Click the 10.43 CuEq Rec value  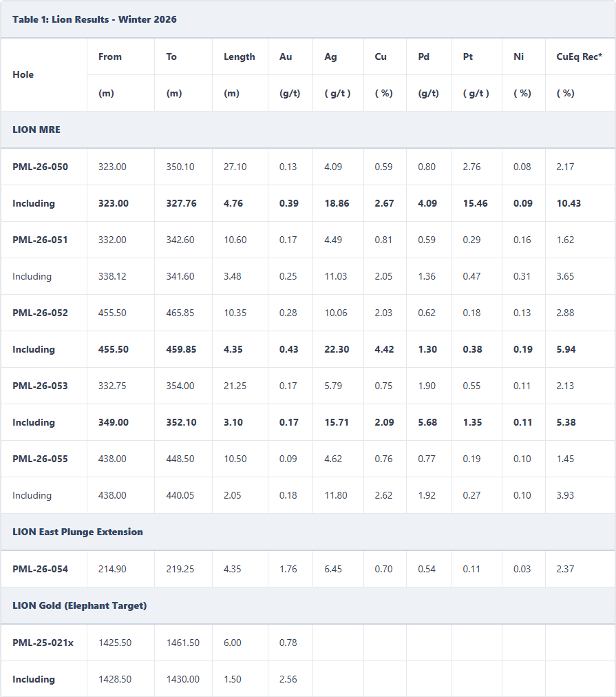click(x=569, y=203)
